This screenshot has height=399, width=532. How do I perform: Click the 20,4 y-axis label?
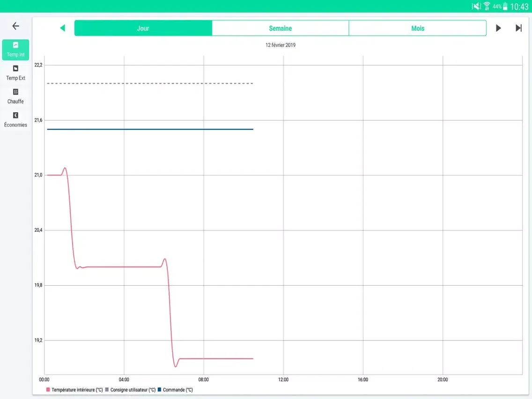[x=38, y=230]
